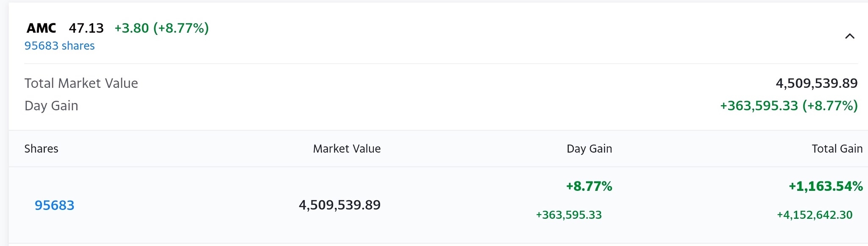The image size is (868, 246).
Task: Click the lot row +363,595.33 day gain
Action: [569, 215]
